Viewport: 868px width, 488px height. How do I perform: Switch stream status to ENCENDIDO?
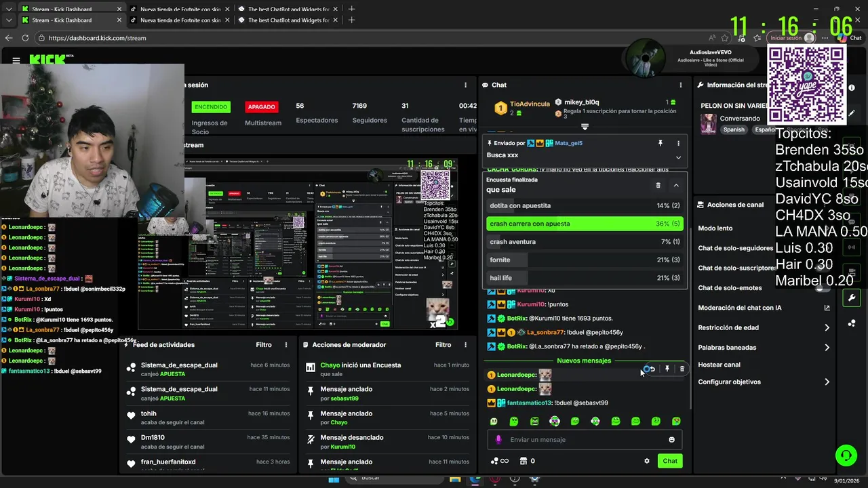pyautogui.click(x=211, y=106)
